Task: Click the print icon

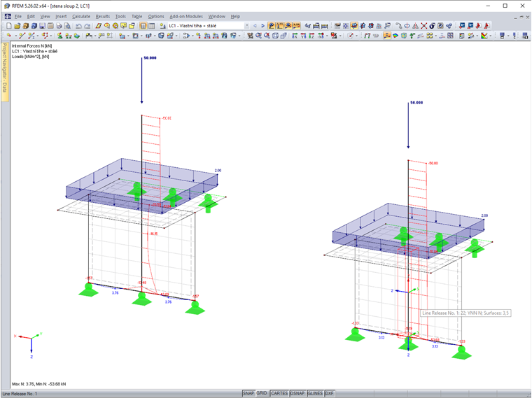Action: (x=59, y=26)
